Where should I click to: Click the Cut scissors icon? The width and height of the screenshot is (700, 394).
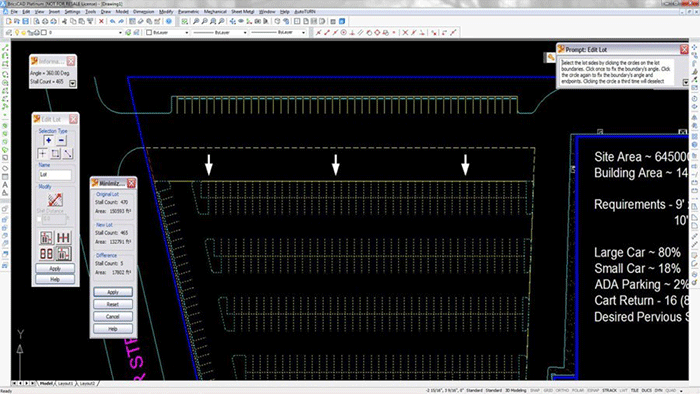pyautogui.click(x=64, y=21)
